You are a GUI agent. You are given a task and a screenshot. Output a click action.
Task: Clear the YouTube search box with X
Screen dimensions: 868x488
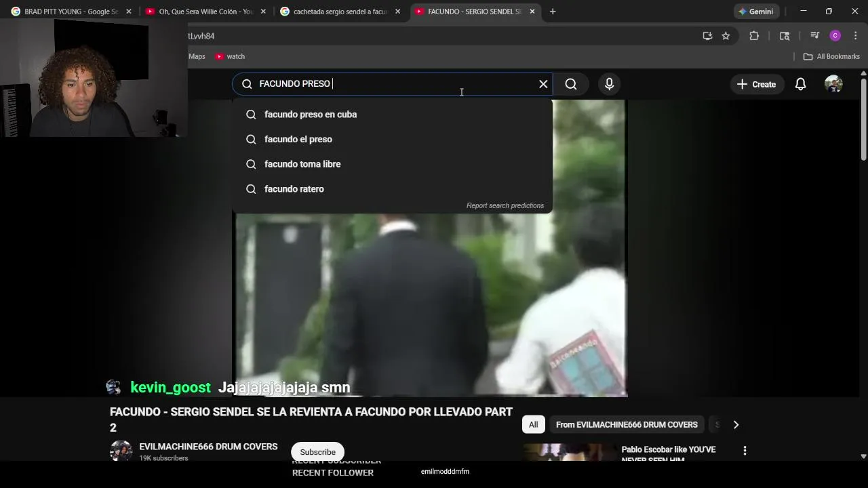point(543,84)
